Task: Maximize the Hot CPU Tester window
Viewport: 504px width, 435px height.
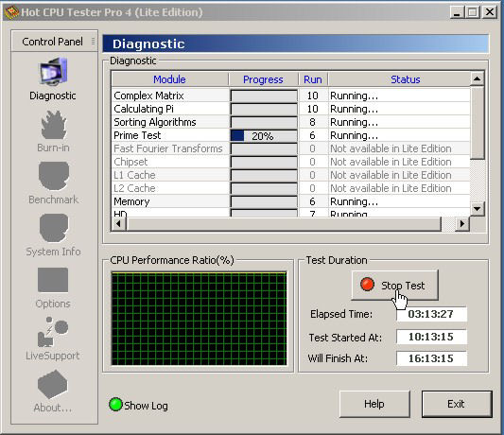Action: [x=473, y=12]
